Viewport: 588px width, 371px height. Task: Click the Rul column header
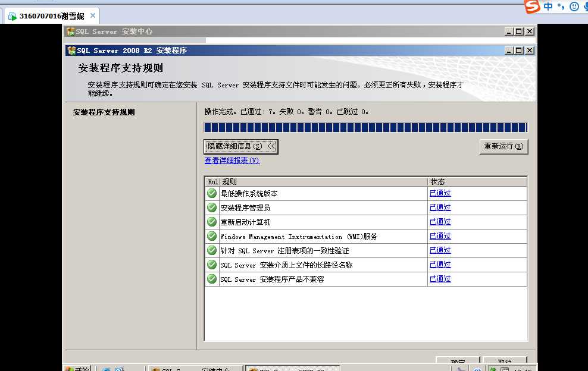coord(212,182)
